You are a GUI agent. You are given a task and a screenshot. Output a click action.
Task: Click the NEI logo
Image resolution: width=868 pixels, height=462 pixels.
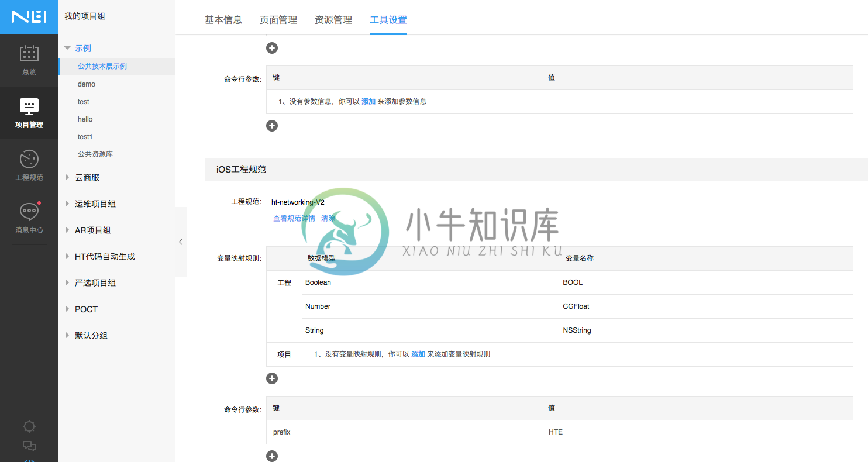29,17
